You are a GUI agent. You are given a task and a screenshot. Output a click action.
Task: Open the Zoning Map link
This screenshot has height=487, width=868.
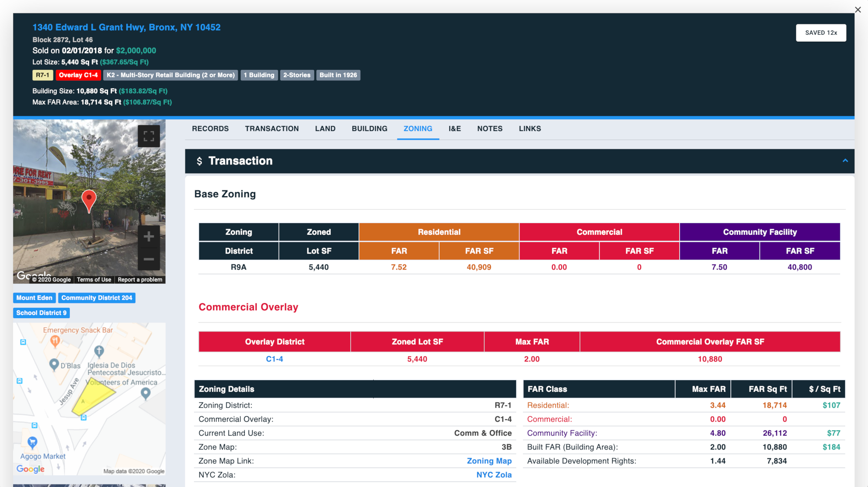(x=489, y=461)
